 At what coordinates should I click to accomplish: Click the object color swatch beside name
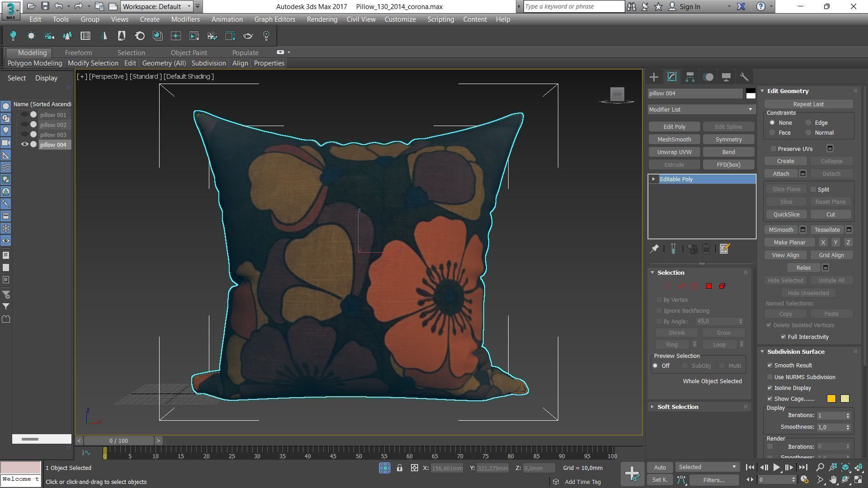click(x=750, y=94)
